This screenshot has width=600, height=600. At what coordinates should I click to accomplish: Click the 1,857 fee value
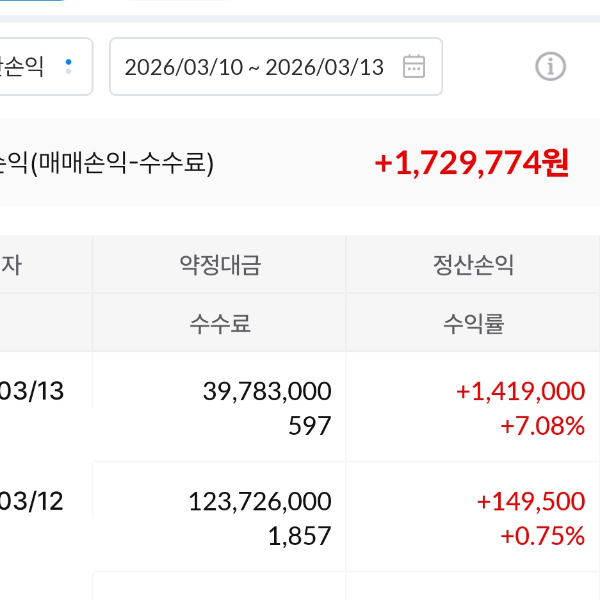(299, 536)
